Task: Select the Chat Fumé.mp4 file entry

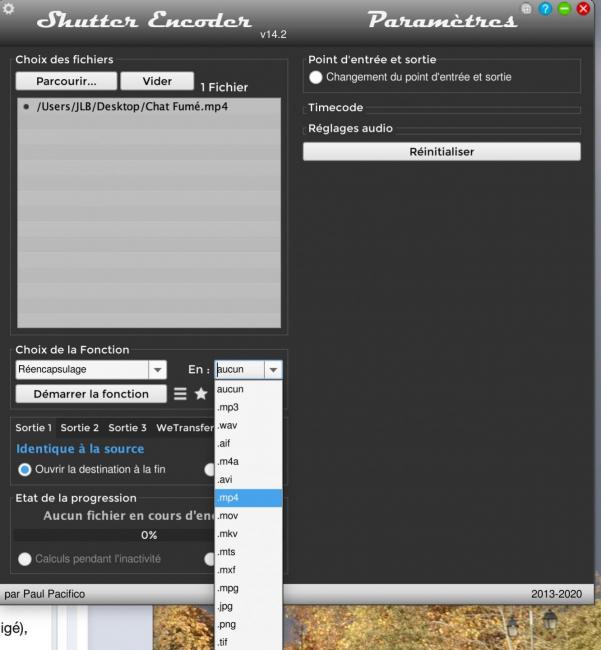Action: 132,107
